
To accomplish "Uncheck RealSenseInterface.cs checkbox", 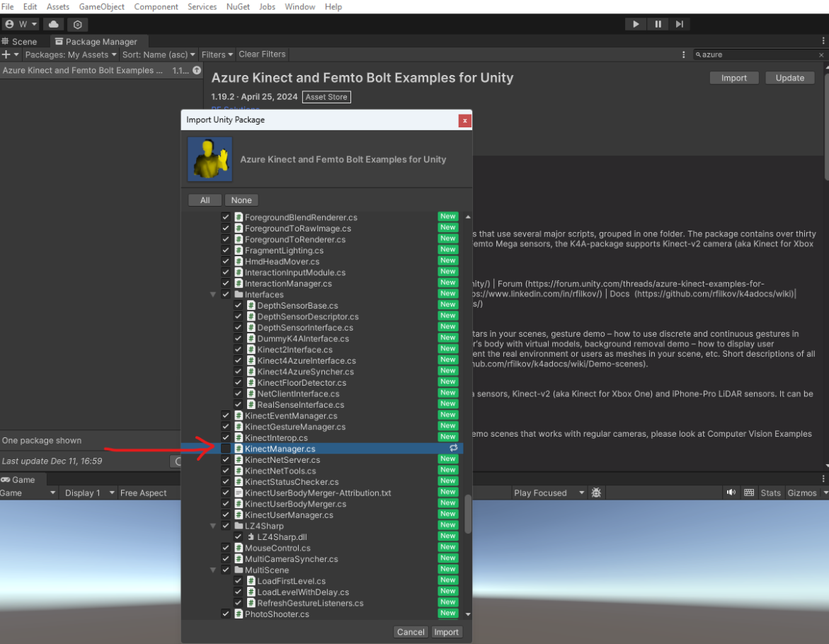I will tap(239, 405).
